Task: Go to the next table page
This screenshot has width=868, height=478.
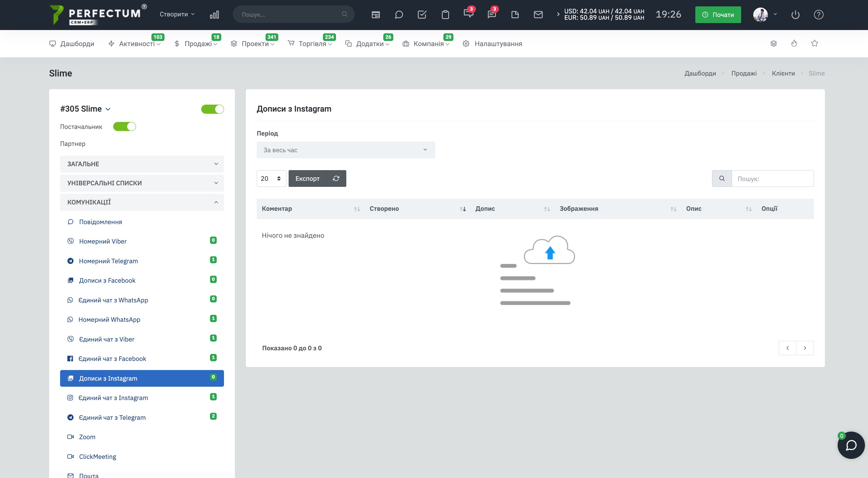Action: pyautogui.click(x=805, y=348)
